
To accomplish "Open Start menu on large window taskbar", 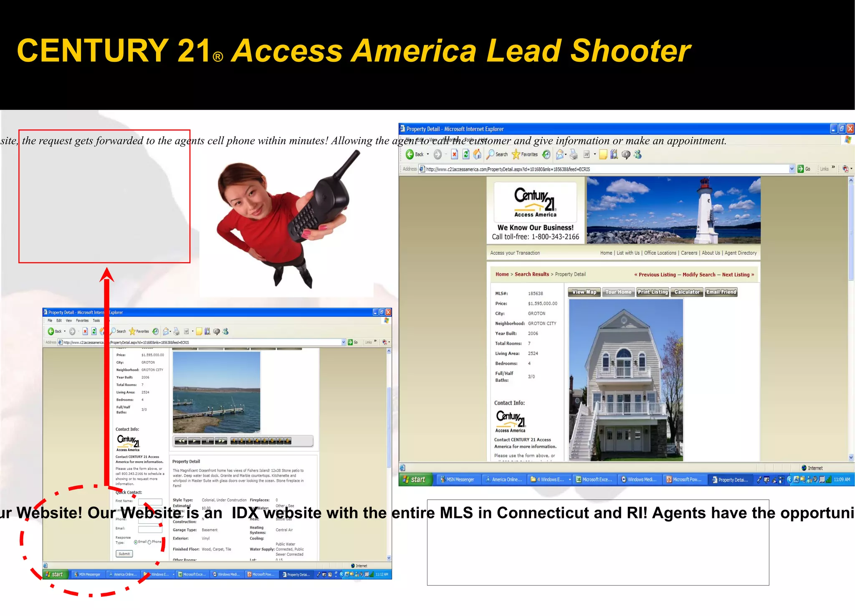I will coord(415,480).
